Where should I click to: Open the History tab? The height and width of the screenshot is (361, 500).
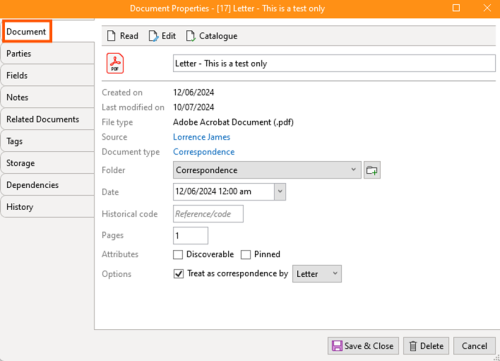tap(47, 207)
